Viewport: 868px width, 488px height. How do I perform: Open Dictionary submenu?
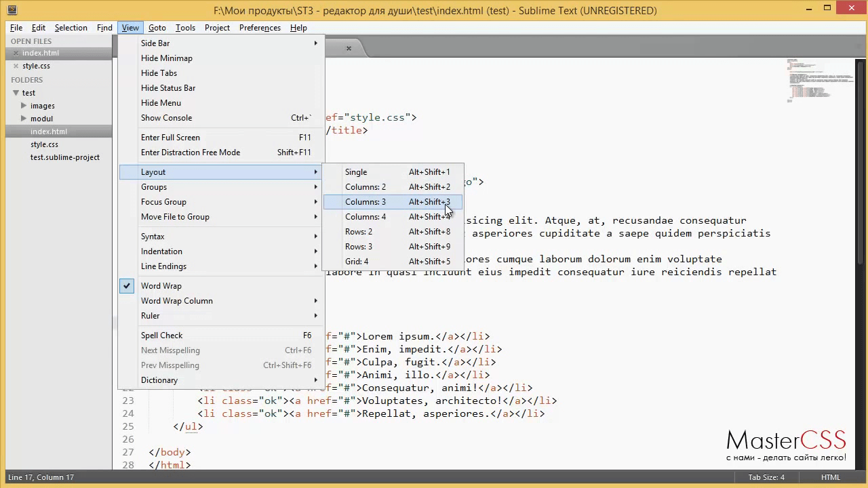tap(222, 380)
